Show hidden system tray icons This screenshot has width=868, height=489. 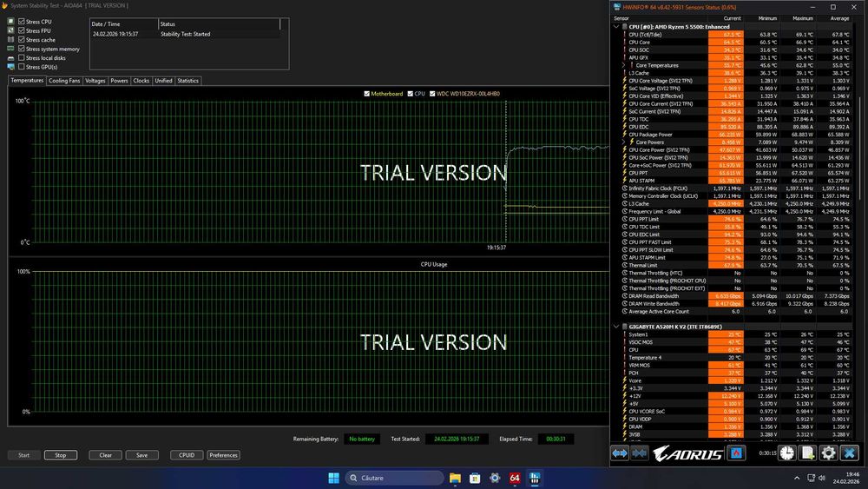797,478
